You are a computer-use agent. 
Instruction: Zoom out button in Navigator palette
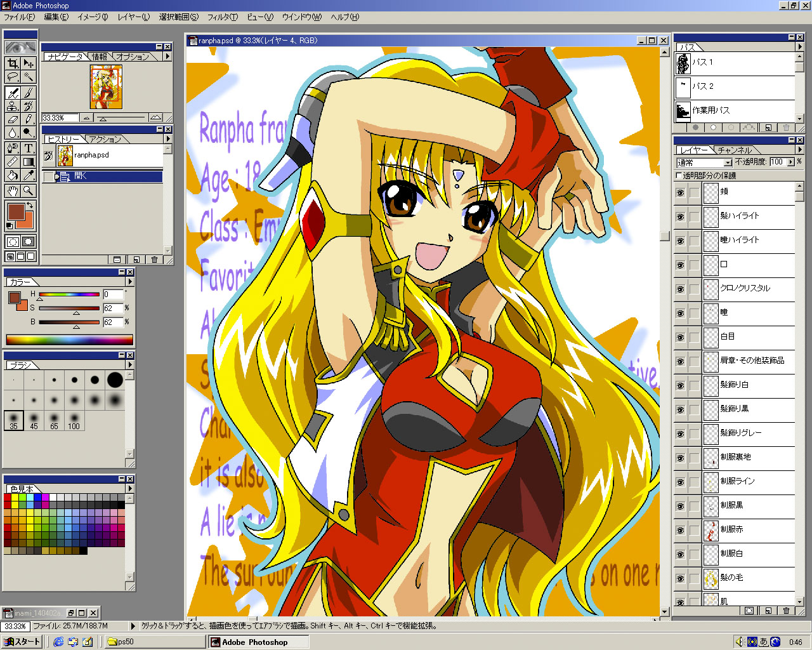pyautogui.click(x=87, y=118)
